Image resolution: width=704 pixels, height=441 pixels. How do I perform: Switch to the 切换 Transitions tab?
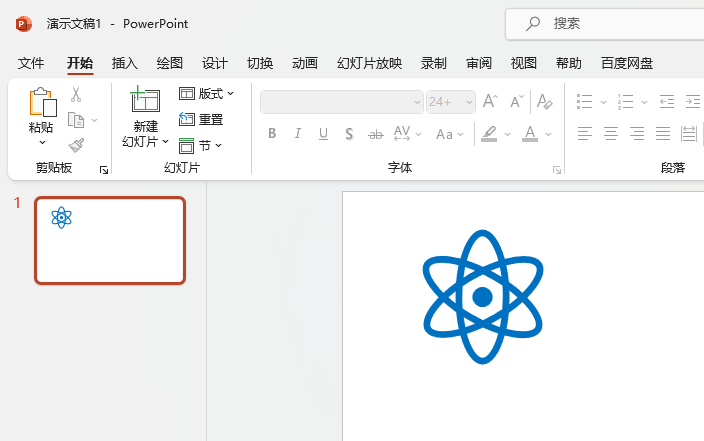pos(260,63)
